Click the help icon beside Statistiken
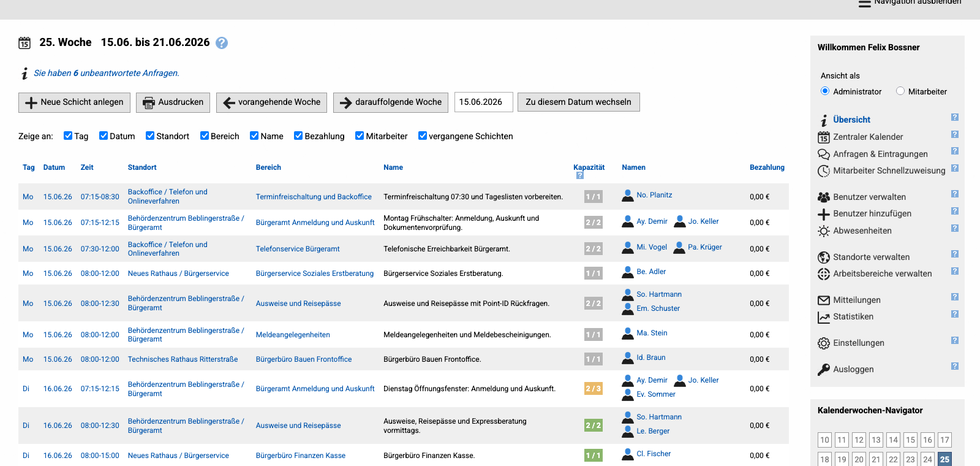980x466 pixels. click(954, 314)
